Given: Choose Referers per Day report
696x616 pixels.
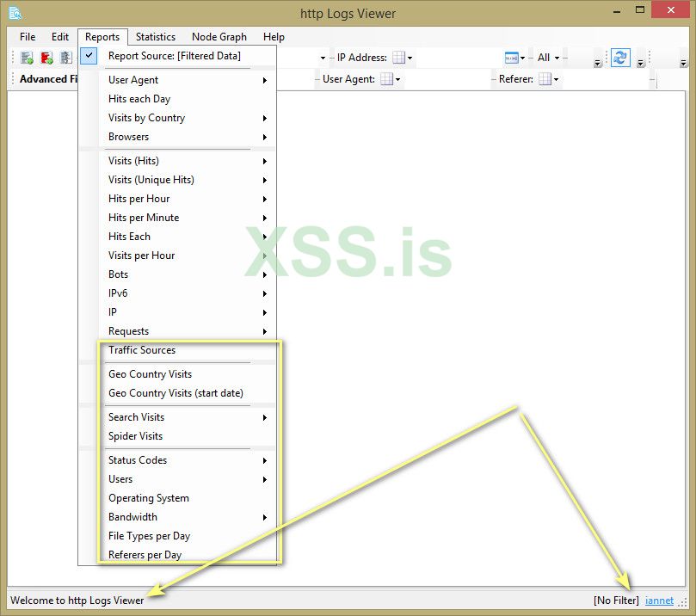Looking at the screenshot, I should tap(177, 555).
